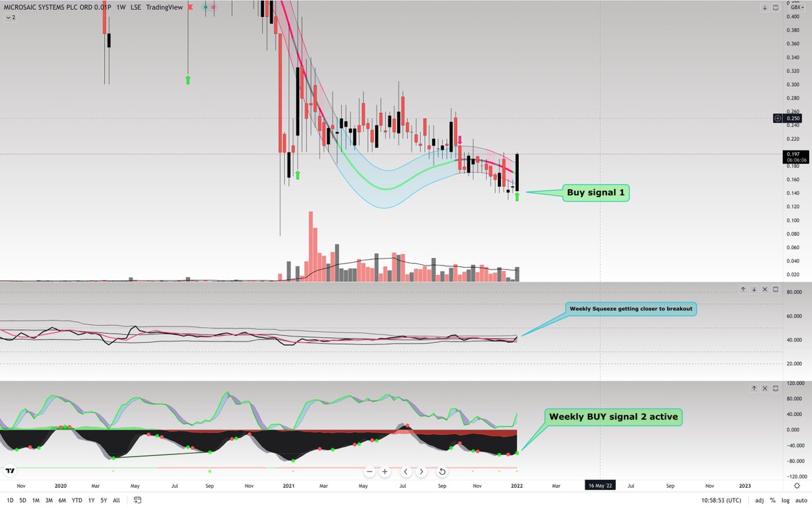Click the red flag icon beside TradingView label

(190, 7)
